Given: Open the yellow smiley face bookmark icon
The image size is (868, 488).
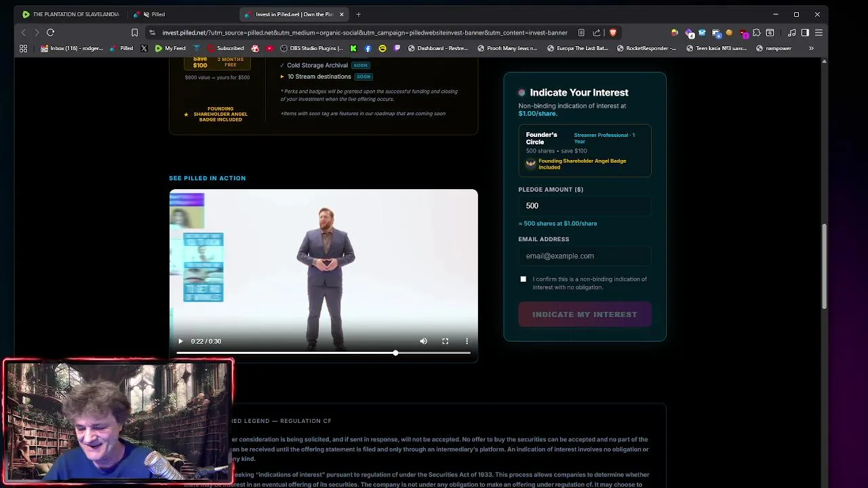Looking at the screenshot, I should tap(382, 48).
